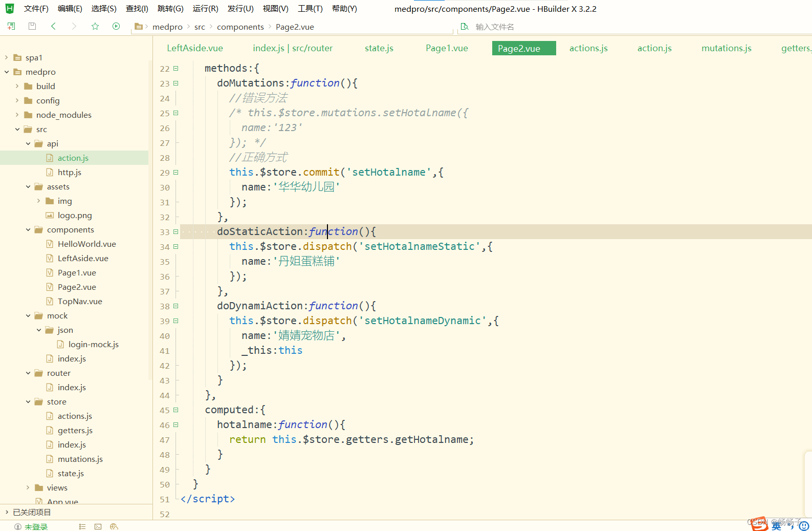Open logo.png in the file tree
The image size is (812, 531).
[75, 215]
